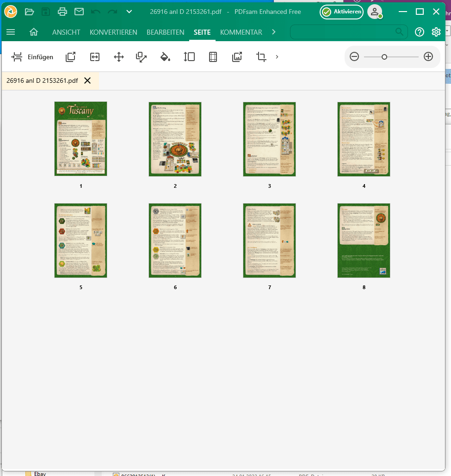This screenshot has width=451, height=476.
Task: Click the save disk icon
Action: (x=46, y=12)
